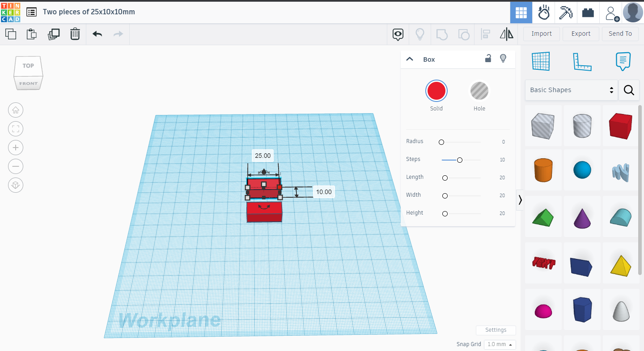Open the designs list icon beside title

pos(32,12)
